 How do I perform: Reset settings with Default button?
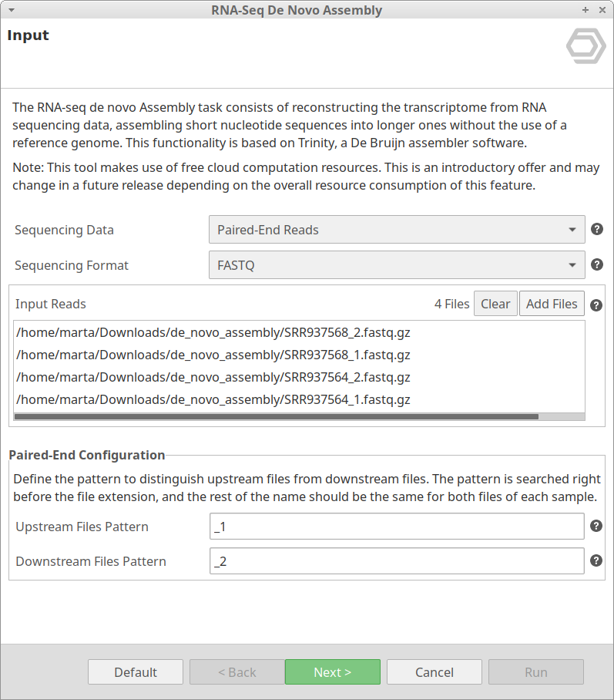pyautogui.click(x=136, y=672)
